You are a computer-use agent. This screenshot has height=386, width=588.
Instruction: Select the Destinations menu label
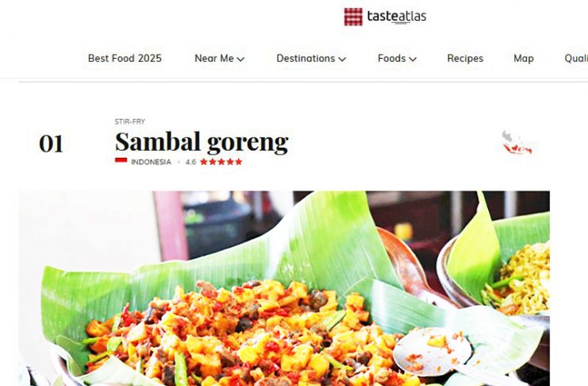click(x=306, y=59)
